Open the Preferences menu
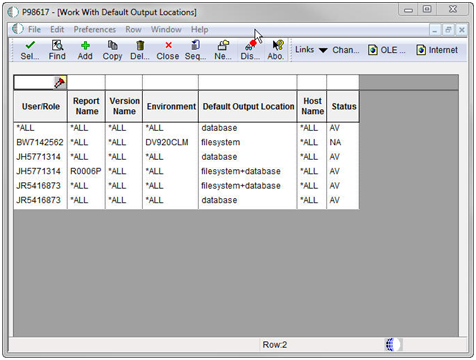The image size is (476, 360). [x=95, y=30]
